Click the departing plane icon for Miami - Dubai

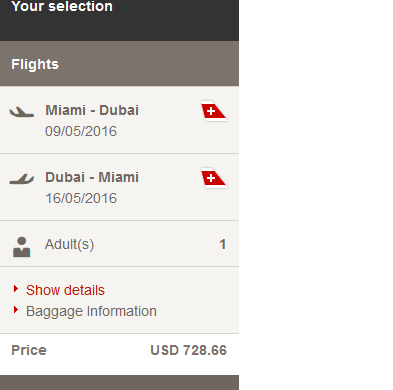click(x=22, y=112)
